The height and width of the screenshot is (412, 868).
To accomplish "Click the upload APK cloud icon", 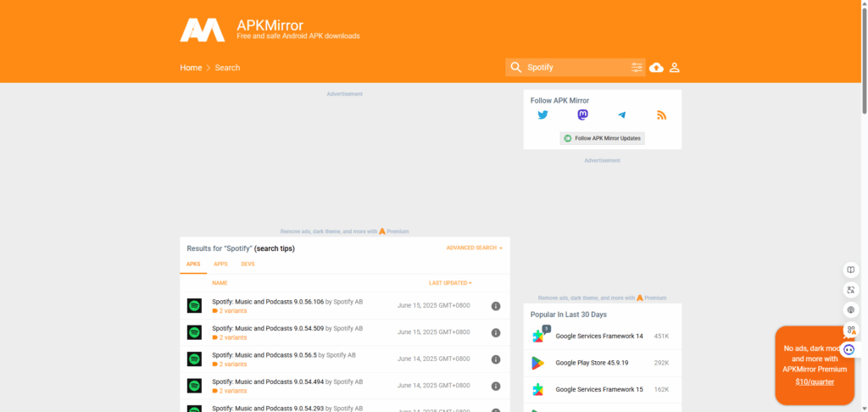I will [657, 68].
